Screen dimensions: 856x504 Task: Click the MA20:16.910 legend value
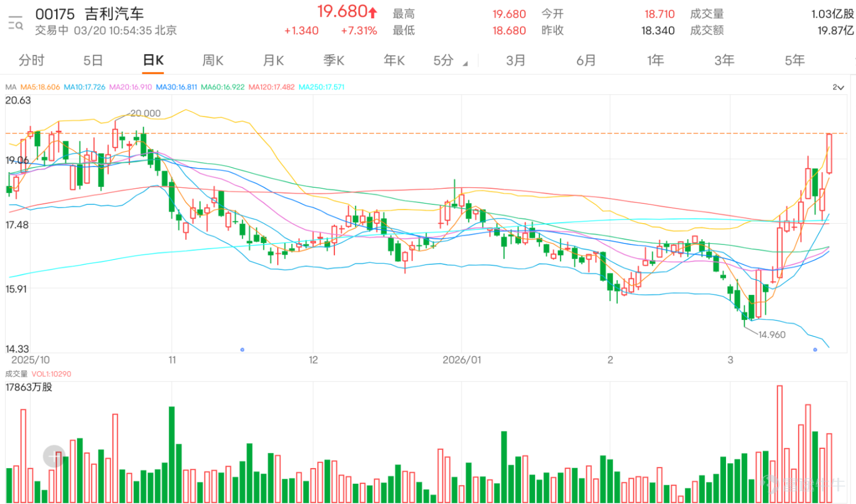pyautogui.click(x=131, y=87)
